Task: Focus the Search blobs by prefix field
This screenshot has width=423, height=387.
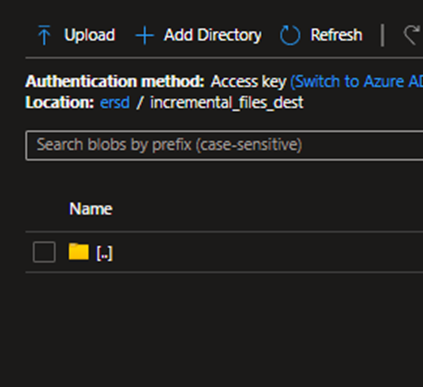Action: [224, 146]
